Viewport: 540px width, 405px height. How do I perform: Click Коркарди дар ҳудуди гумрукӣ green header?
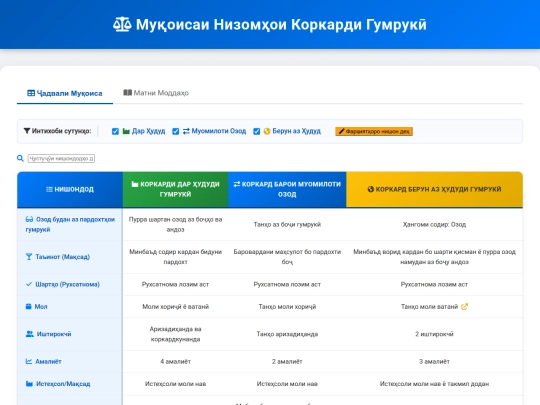coord(175,189)
